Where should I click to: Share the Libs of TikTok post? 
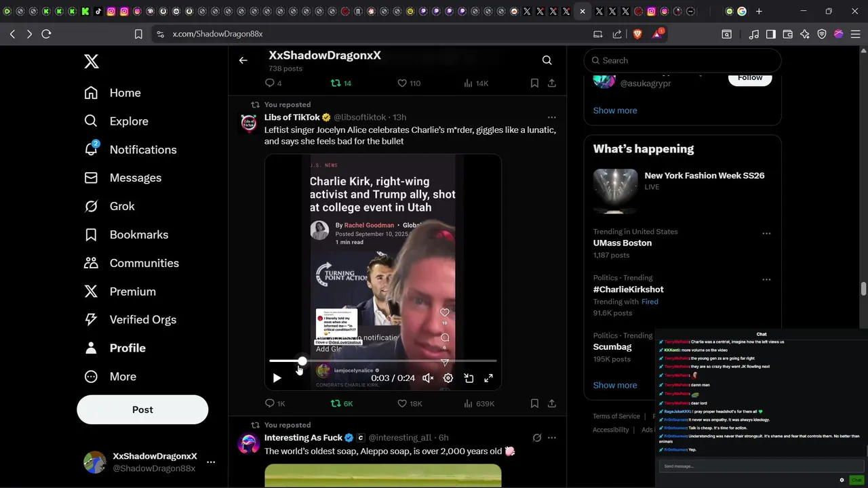click(552, 403)
